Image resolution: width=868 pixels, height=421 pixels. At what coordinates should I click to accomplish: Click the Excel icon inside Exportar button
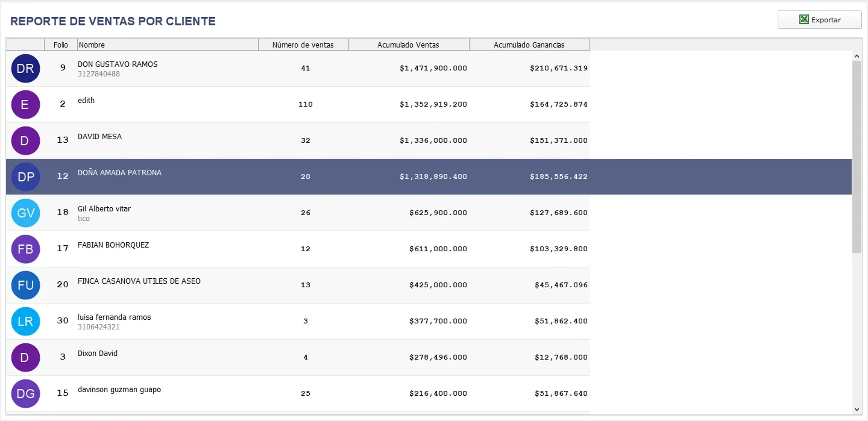click(x=804, y=19)
